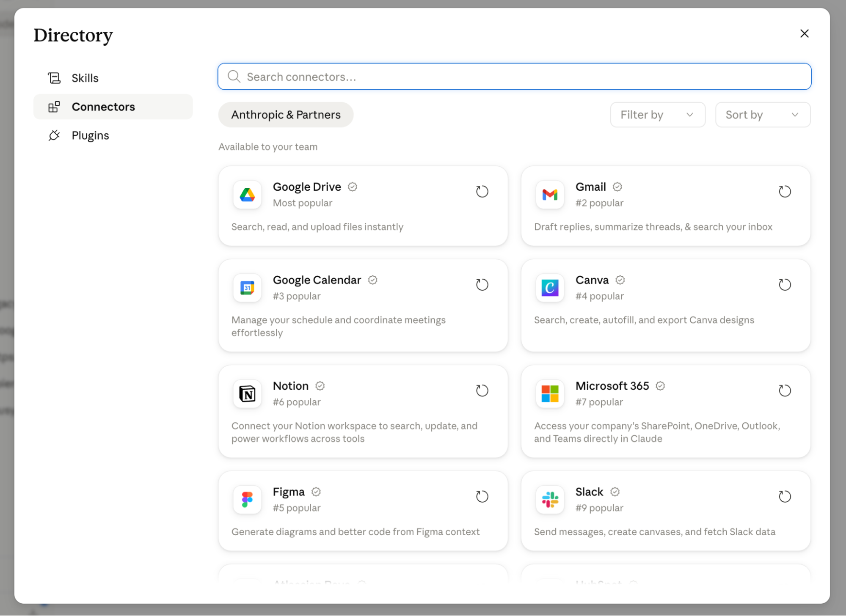This screenshot has width=846, height=616.
Task: Open the Gmail connector title
Action: tap(590, 187)
